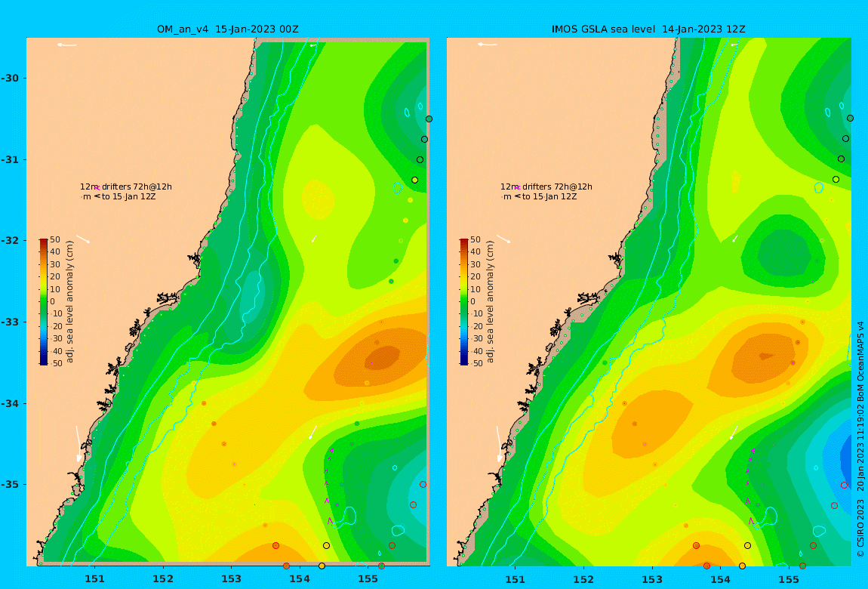Click 'to 15 Jan 12Z' legend text in left map
This screenshot has height=589, width=868.
[129, 196]
